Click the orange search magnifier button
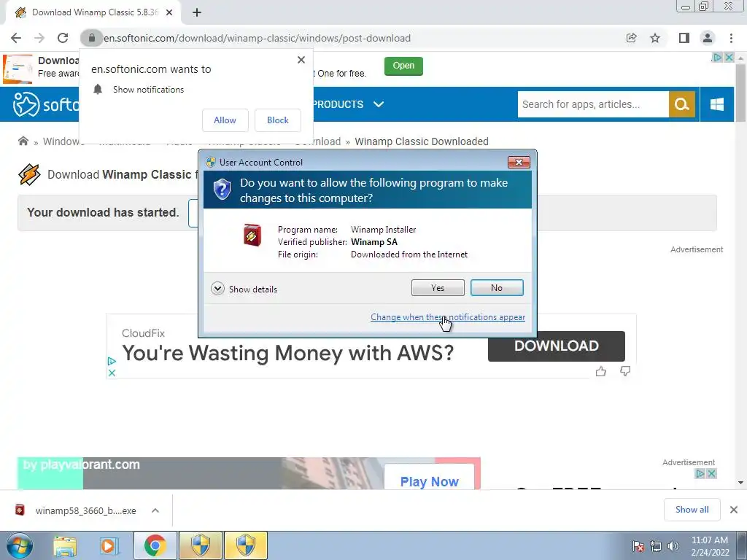Image resolution: width=747 pixels, height=560 pixels. click(x=682, y=104)
